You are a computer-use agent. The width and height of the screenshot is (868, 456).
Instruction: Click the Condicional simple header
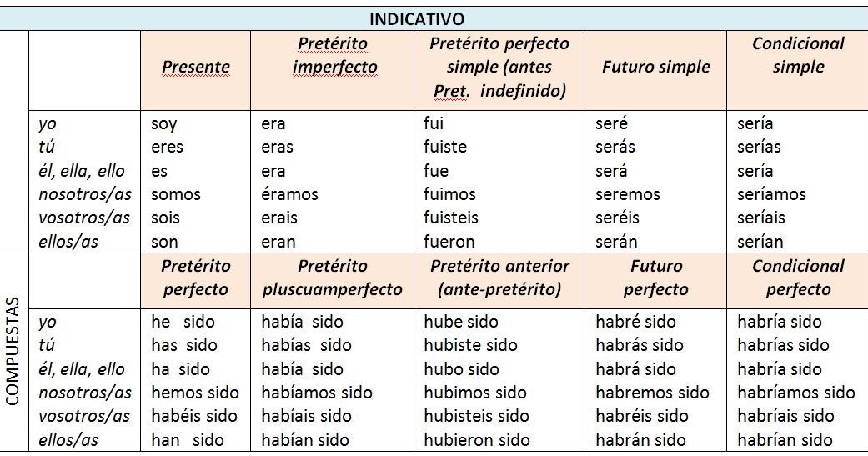[x=798, y=55]
